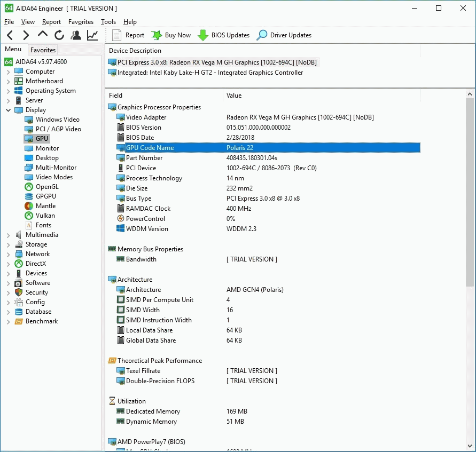
Task: Click the Report toolbar button
Action: (128, 35)
